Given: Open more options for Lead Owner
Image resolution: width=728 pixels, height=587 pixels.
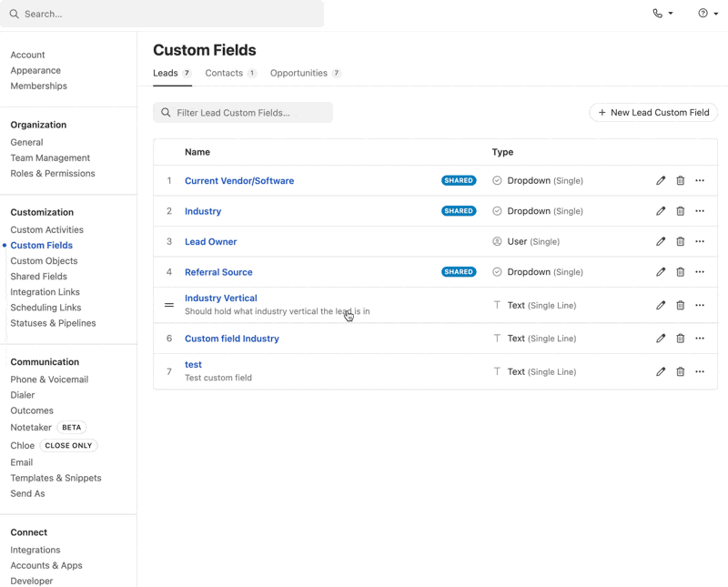Looking at the screenshot, I should click(x=700, y=241).
